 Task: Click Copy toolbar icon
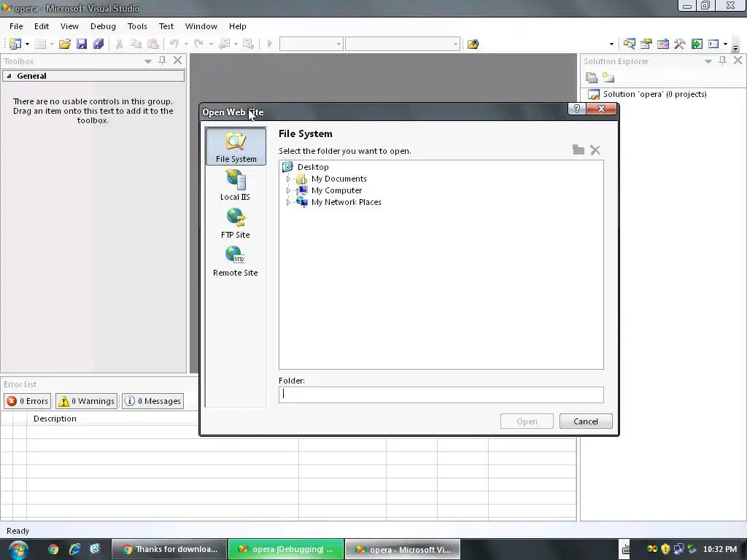[x=136, y=44]
